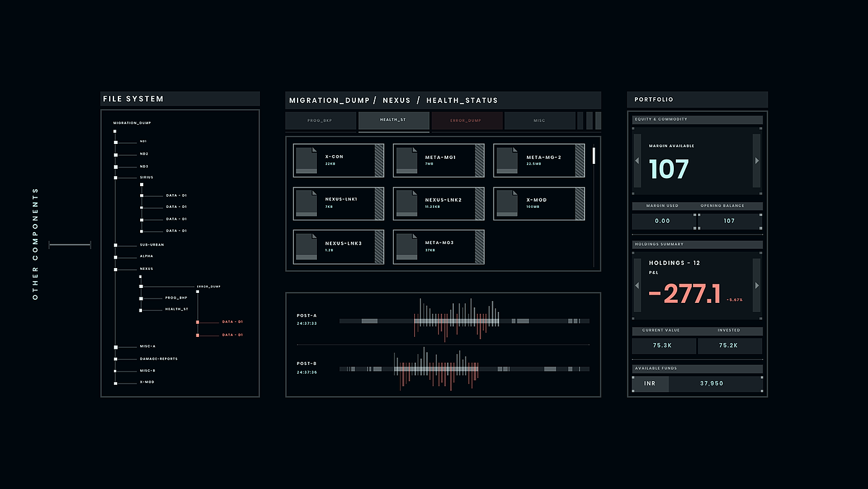Click next arrow on Margin Available card
The image size is (868, 489).
[756, 161]
